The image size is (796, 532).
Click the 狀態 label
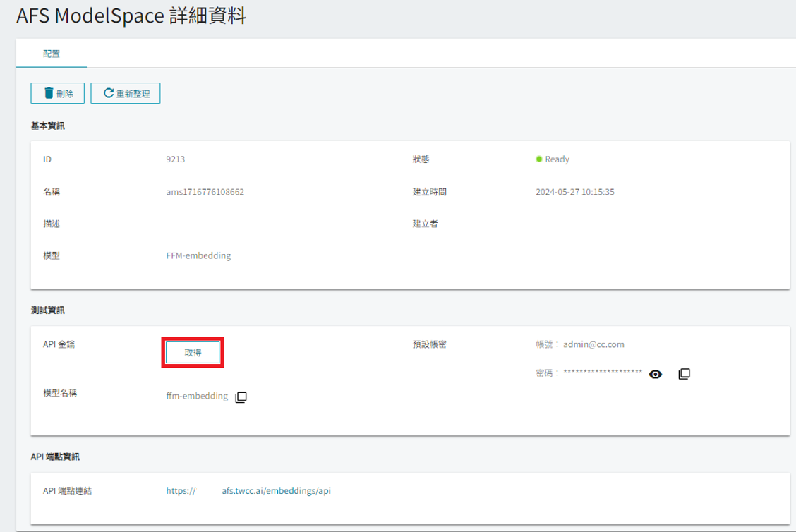click(421, 159)
